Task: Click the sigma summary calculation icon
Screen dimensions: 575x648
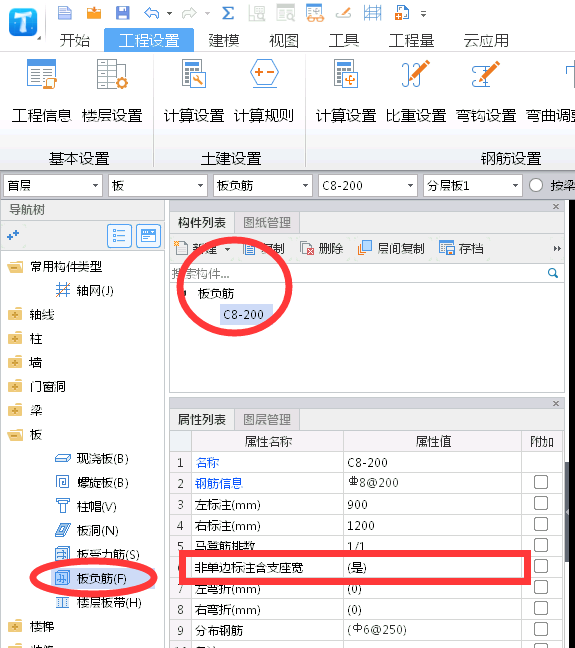Action: pos(228,13)
